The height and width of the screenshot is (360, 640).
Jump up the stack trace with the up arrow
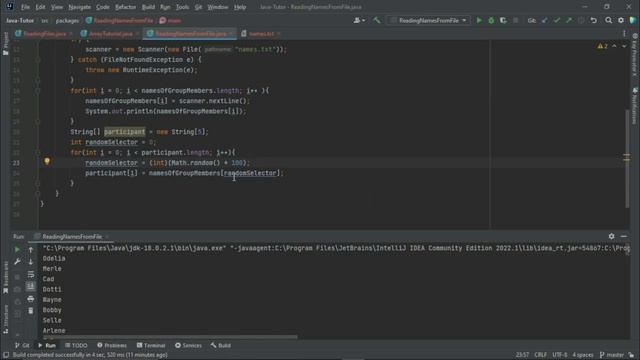coord(31,249)
